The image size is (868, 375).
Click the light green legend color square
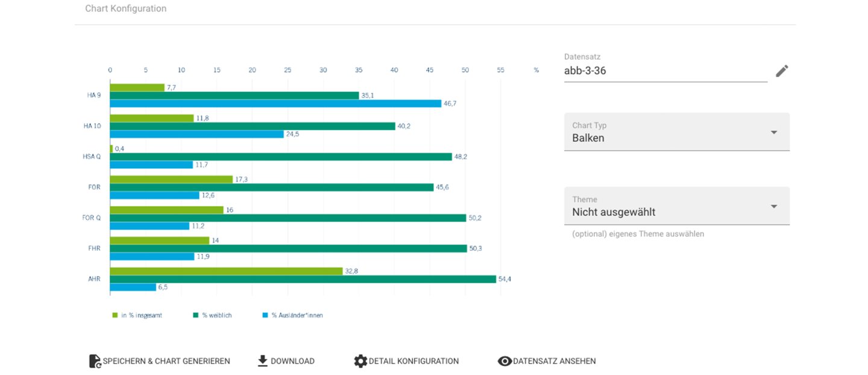click(x=115, y=315)
